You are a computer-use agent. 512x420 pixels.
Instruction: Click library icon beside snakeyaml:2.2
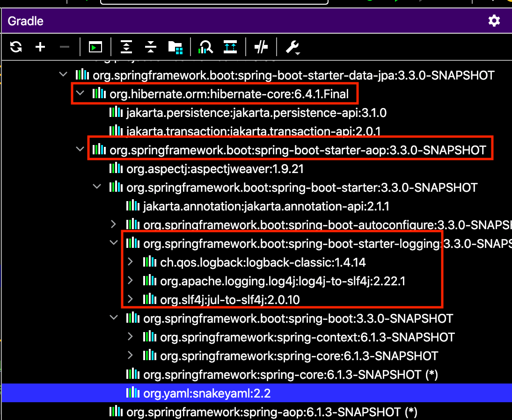pyautogui.click(x=133, y=392)
